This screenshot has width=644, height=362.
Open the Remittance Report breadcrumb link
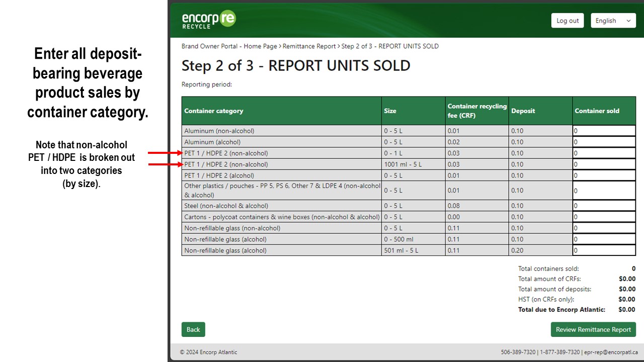309,46
